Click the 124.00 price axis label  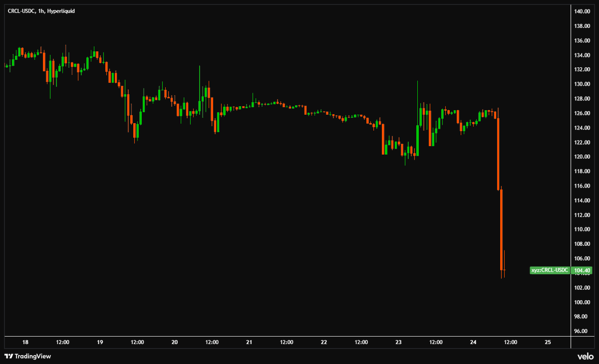(x=583, y=128)
